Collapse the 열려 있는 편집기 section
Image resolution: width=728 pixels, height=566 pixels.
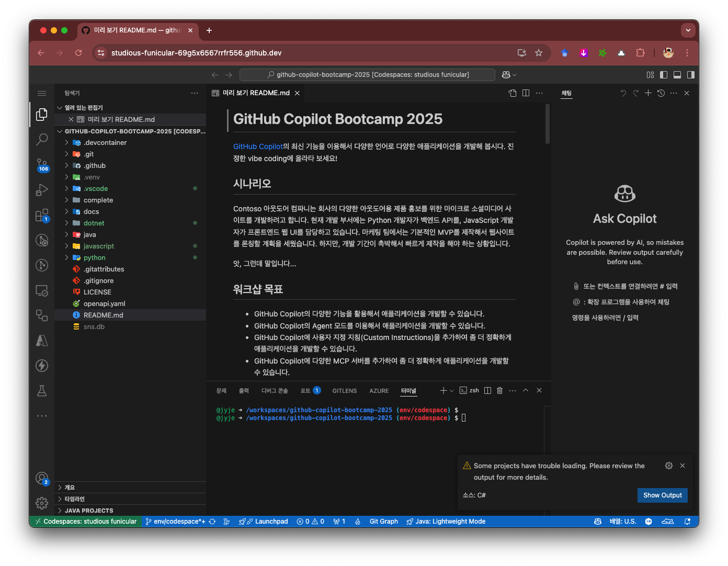coord(130,108)
